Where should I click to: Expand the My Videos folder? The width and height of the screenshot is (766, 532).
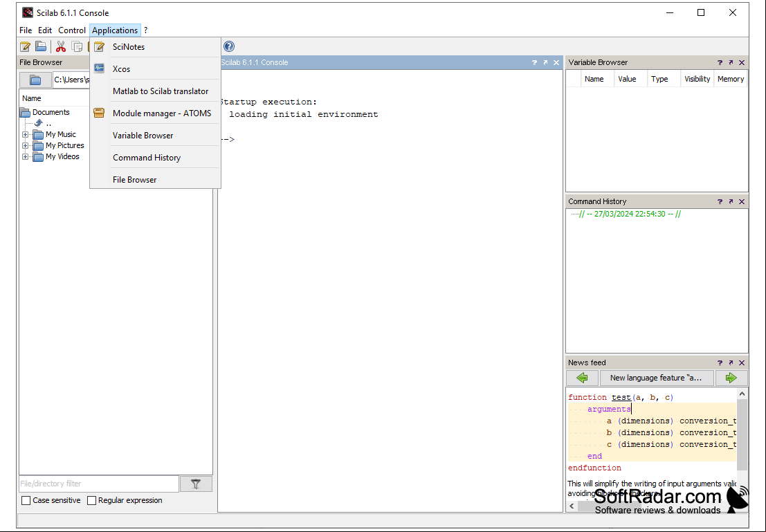click(26, 157)
